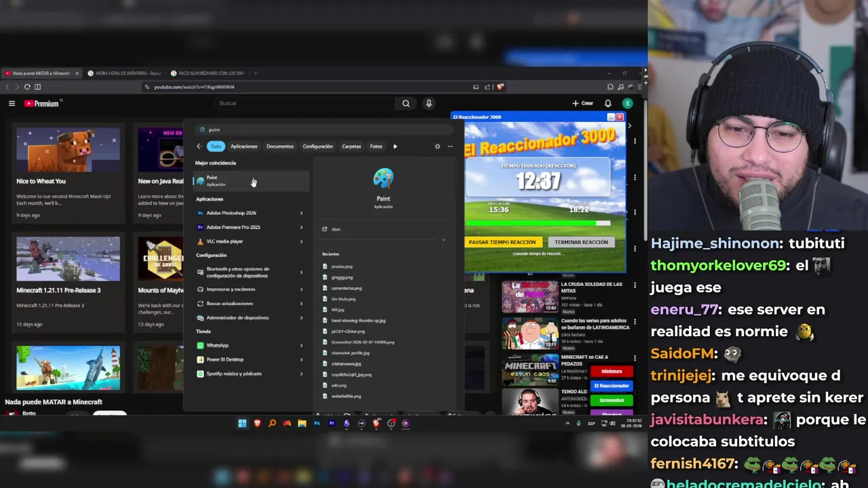This screenshot has height=488, width=868.
Task: Switch to the Configuración filter tab
Action: (x=317, y=146)
